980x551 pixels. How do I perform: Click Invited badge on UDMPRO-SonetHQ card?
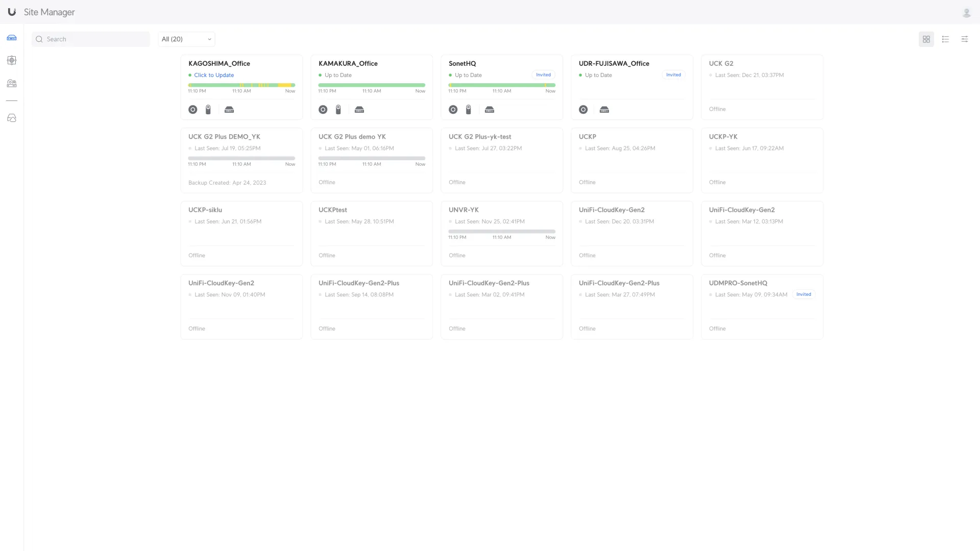pos(803,294)
